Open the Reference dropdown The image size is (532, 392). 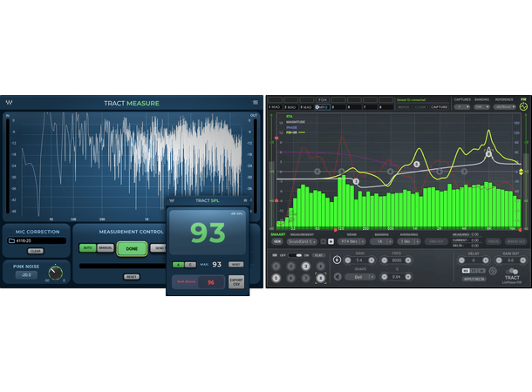tap(504, 107)
